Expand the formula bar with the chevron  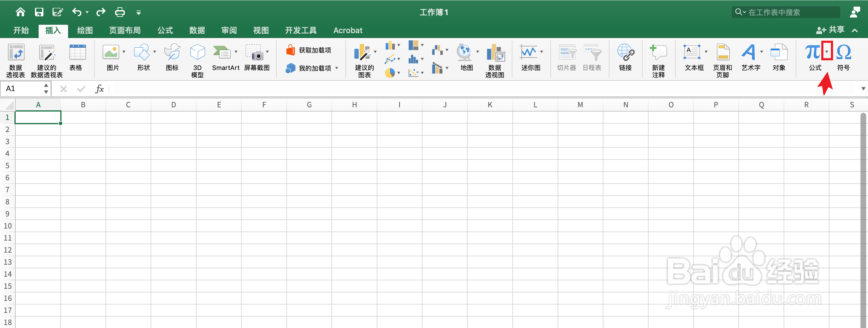(863, 89)
